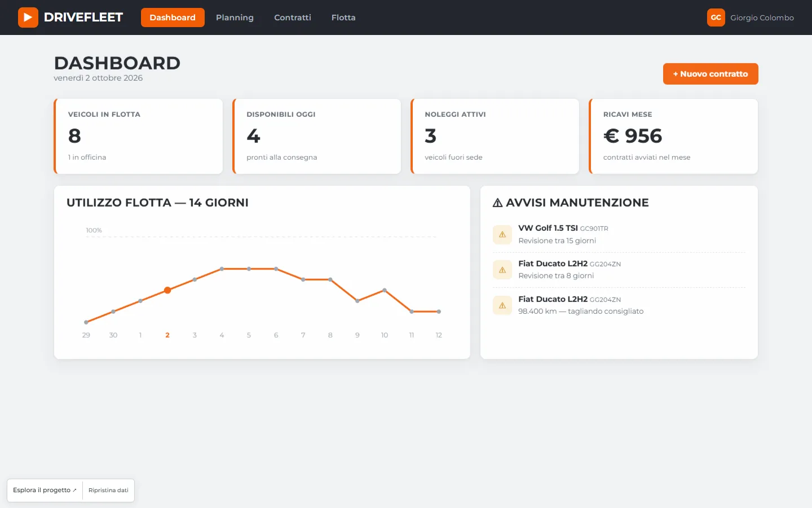Create a new contract with Nuovo contratto
The height and width of the screenshot is (508, 812).
point(710,74)
